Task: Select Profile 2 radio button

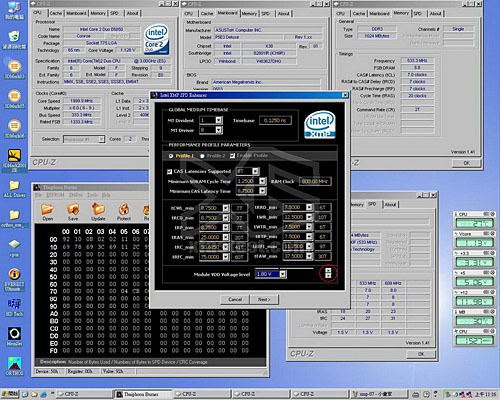Action: pos(202,156)
